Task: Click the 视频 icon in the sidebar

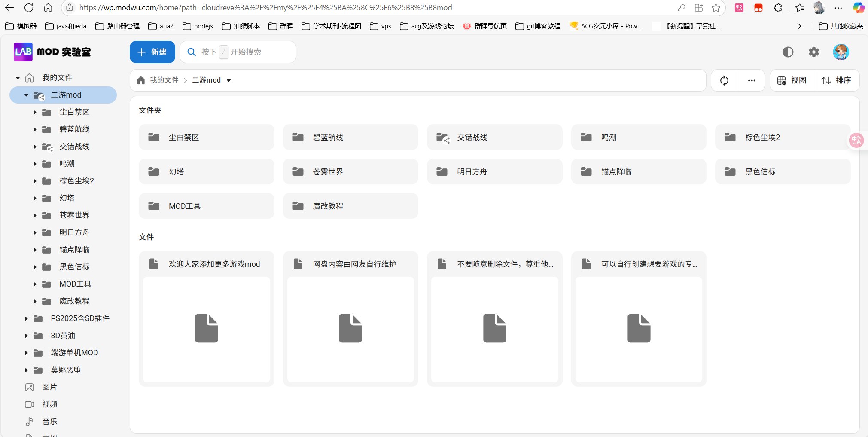Action: pyautogui.click(x=29, y=404)
